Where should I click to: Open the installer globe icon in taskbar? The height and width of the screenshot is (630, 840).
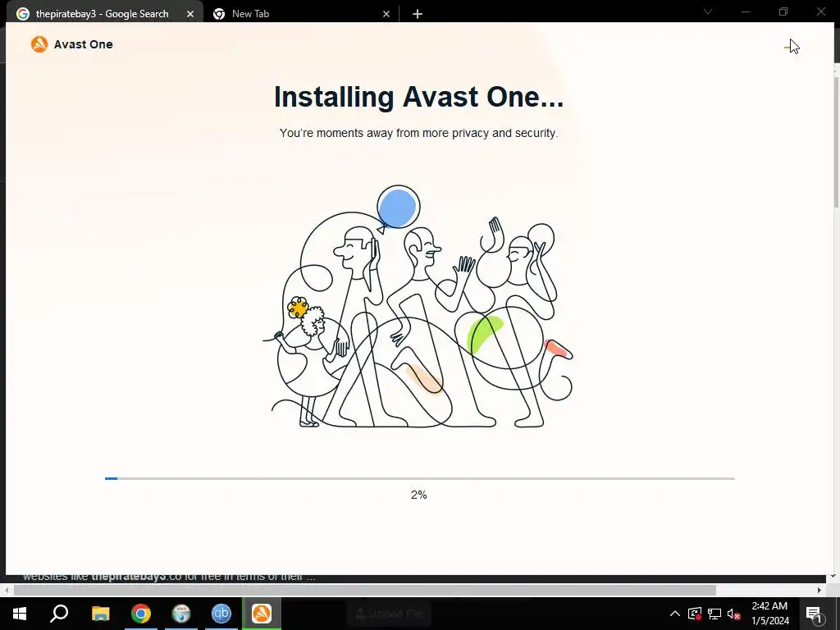point(181,614)
